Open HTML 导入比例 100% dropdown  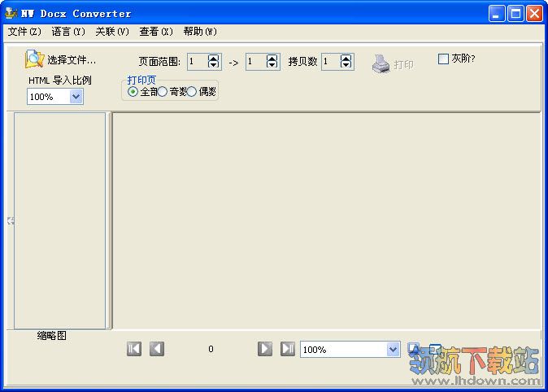[x=76, y=97]
